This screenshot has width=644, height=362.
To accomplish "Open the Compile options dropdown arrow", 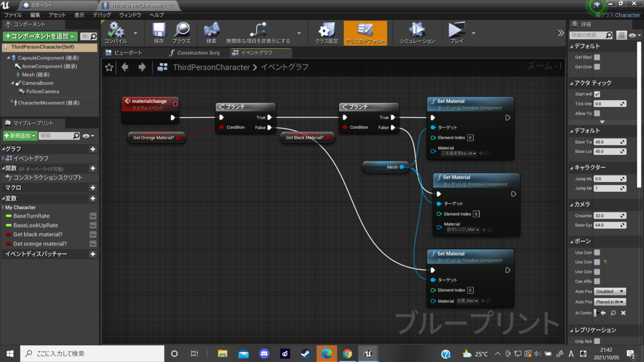I will pyautogui.click(x=135, y=33).
